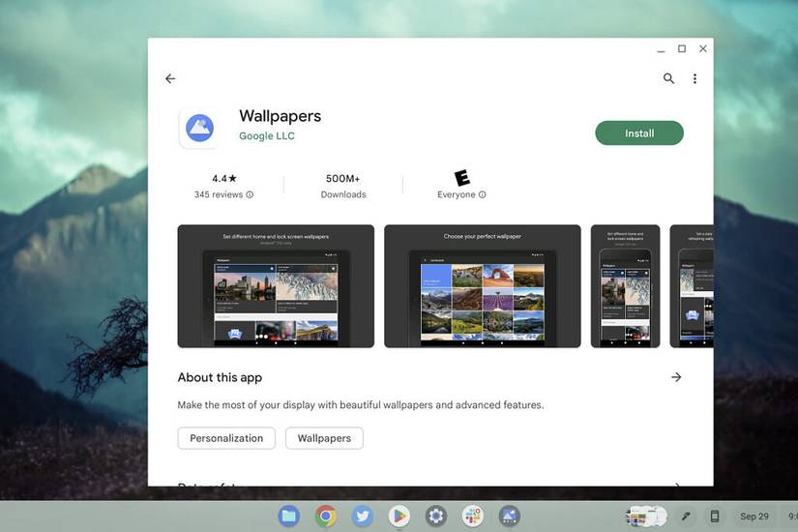798x532 pixels.
Task: Open Twitter from the shelf
Action: (x=363, y=517)
